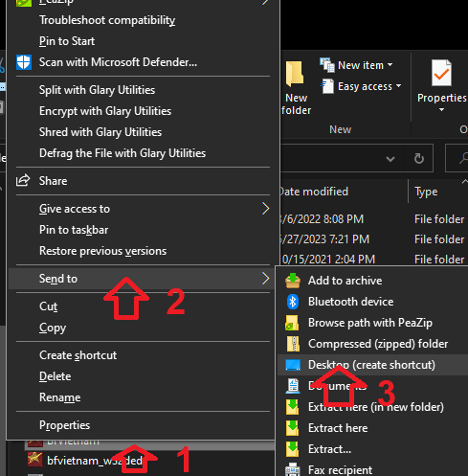Click the New folder icon in ribbon
468x476 pixels.
click(295, 74)
